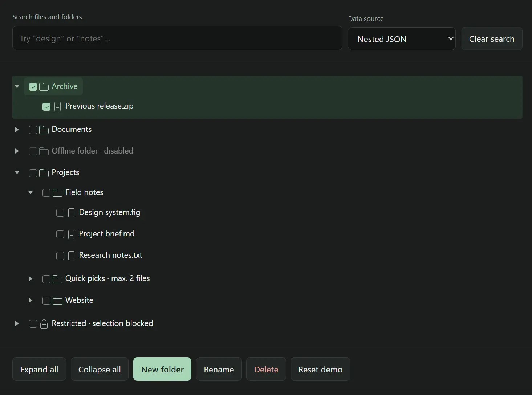Focus the search files and folders field
The width and height of the screenshot is (532, 395).
point(177,38)
